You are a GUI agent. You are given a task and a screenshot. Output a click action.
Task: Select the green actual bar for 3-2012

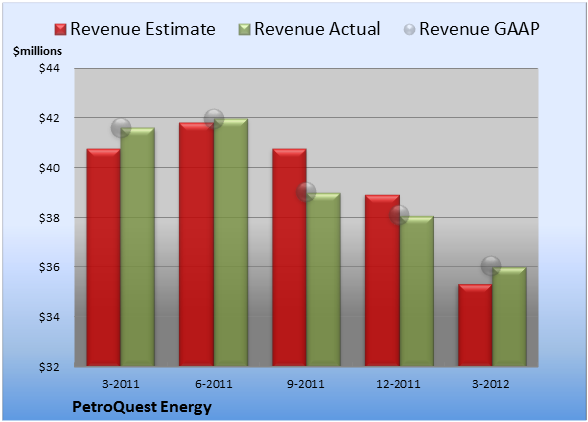[509, 317]
